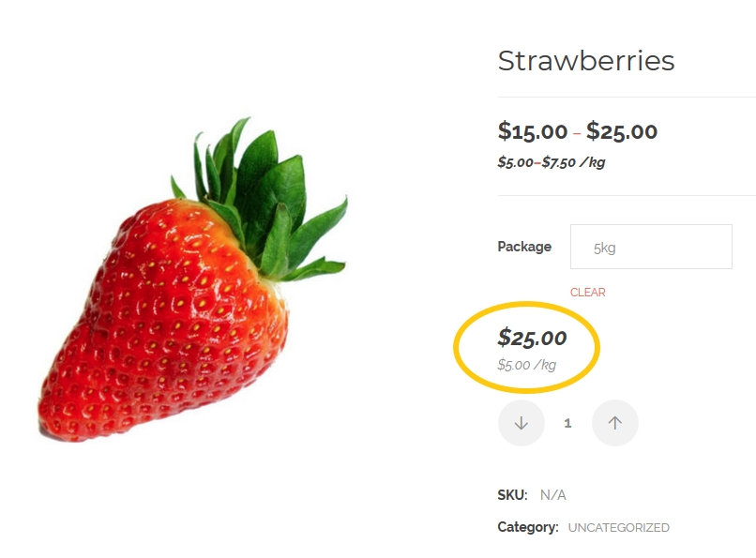The width and height of the screenshot is (756, 558).
Task: Click the $15.00 minimum price in range
Action: 532,131
